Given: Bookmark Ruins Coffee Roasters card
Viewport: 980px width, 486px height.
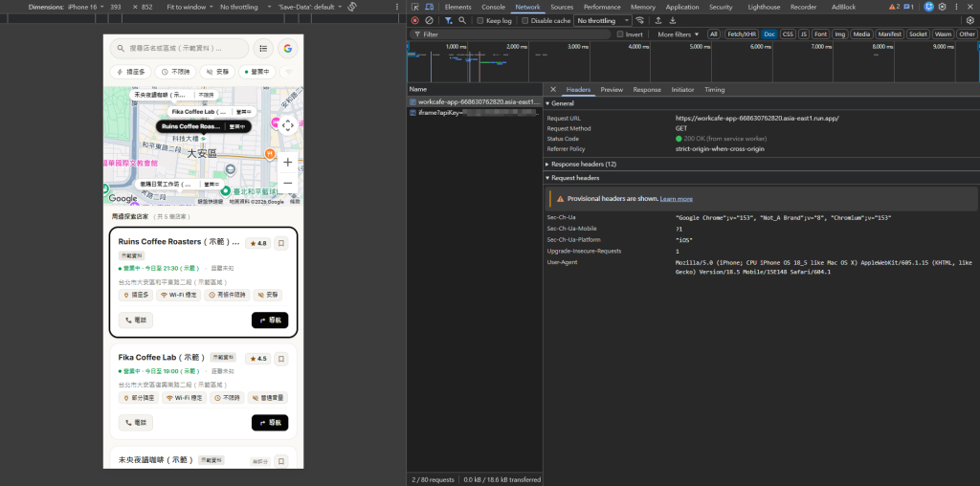Looking at the screenshot, I should click(281, 243).
